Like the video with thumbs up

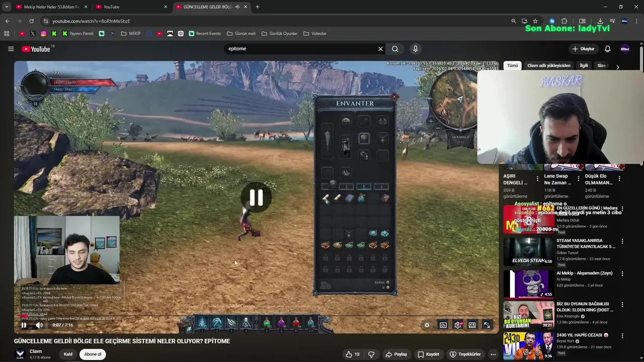(x=353, y=354)
